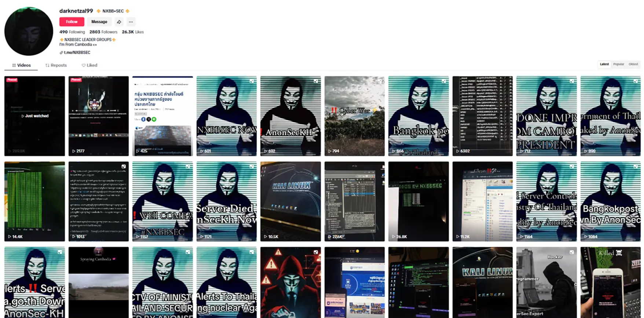
Task: Click the darknetzal99 username heading
Action: (x=76, y=11)
